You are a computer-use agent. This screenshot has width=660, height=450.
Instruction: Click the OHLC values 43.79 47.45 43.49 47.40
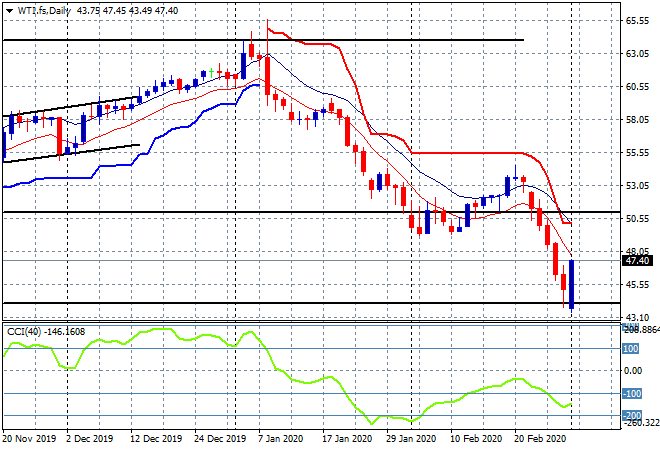(x=128, y=11)
